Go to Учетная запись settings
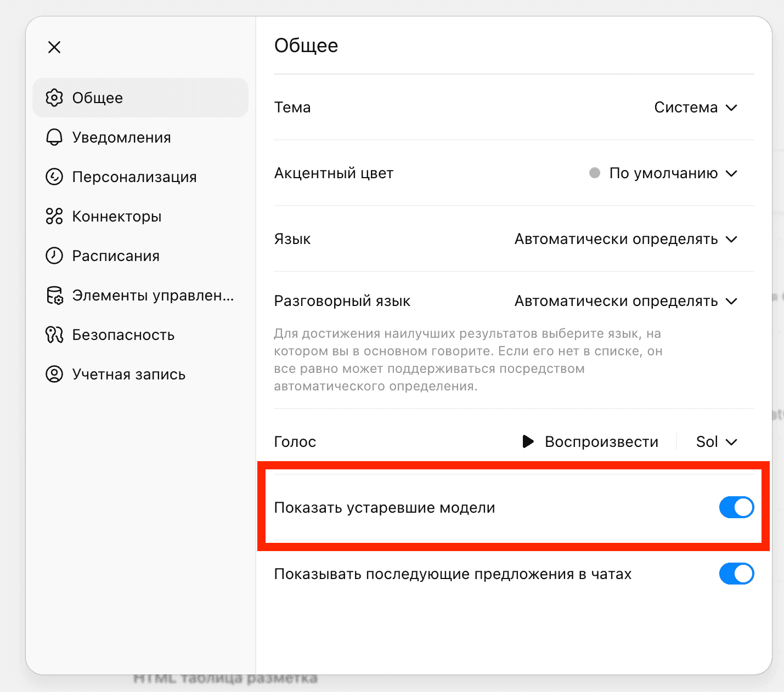The width and height of the screenshot is (784, 692). 129,374
